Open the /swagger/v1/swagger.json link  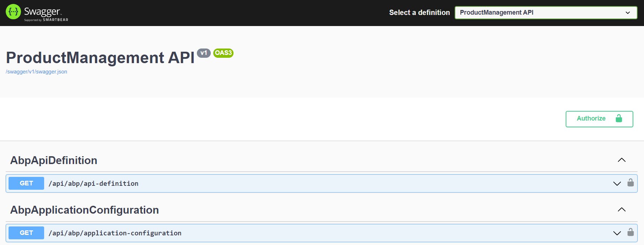(36, 72)
